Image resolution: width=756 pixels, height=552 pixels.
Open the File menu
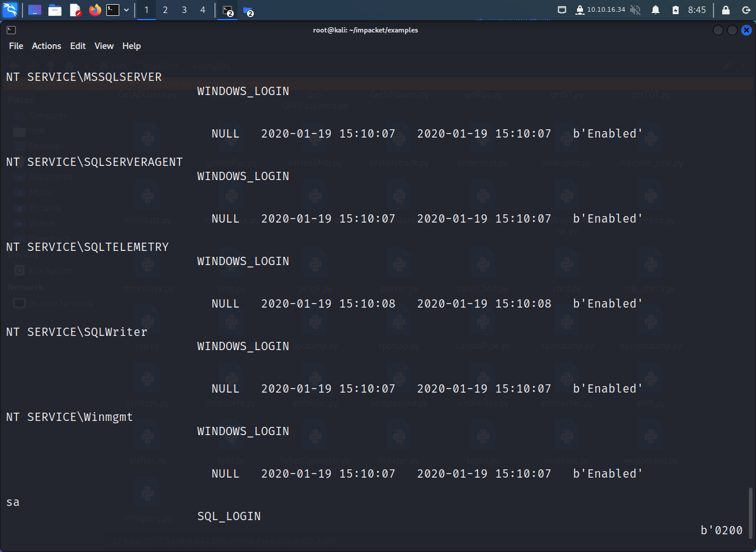pos(16,46)
